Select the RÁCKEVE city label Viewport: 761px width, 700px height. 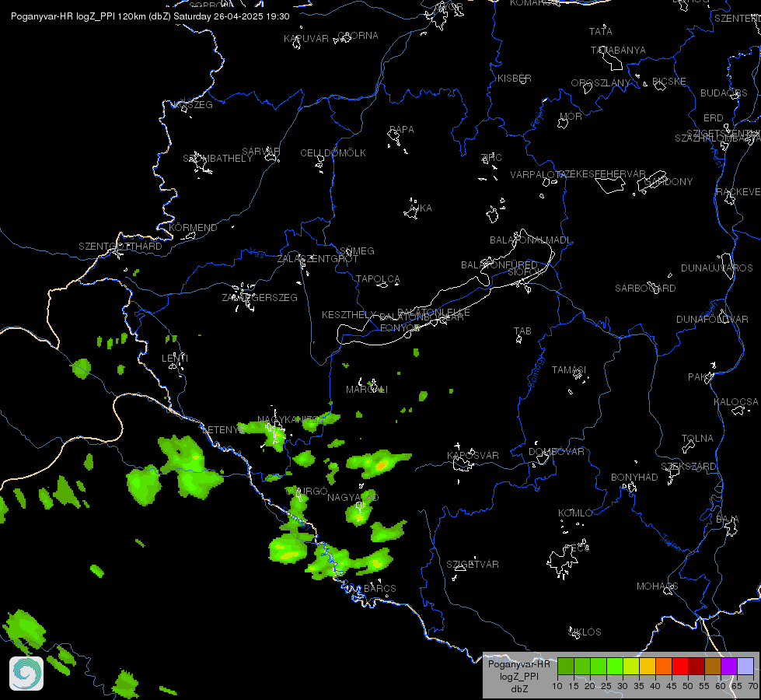738,192
